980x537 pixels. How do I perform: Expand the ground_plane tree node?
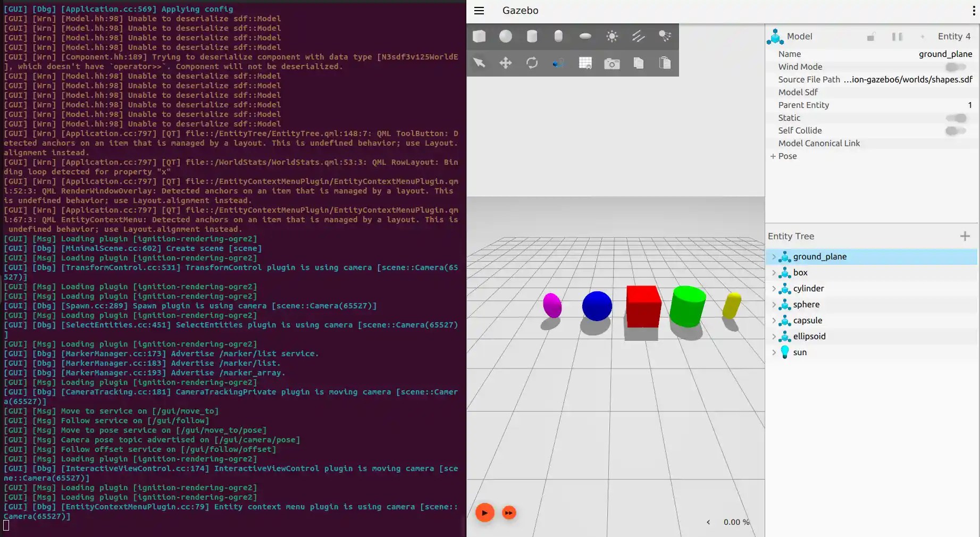(774, 257)
